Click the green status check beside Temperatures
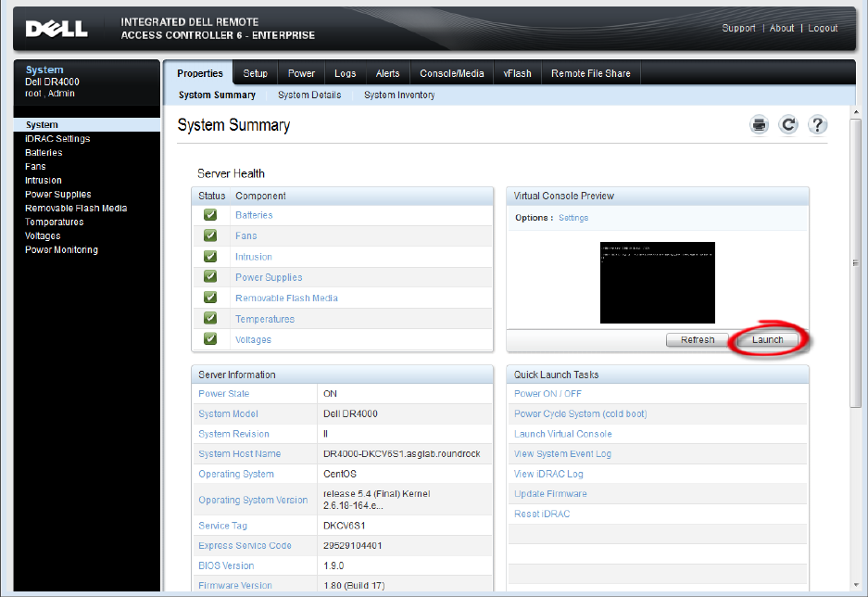868x597 pixels. (210, 319)
